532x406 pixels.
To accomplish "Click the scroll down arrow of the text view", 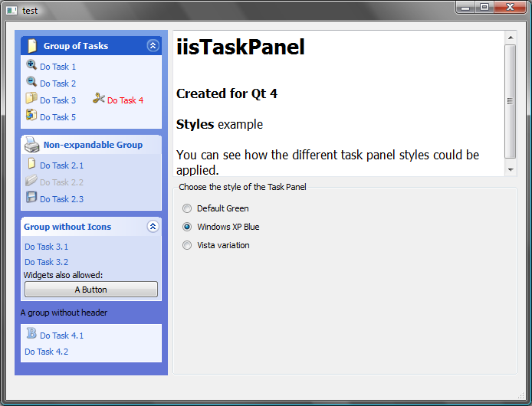I will tap(511, 169).
